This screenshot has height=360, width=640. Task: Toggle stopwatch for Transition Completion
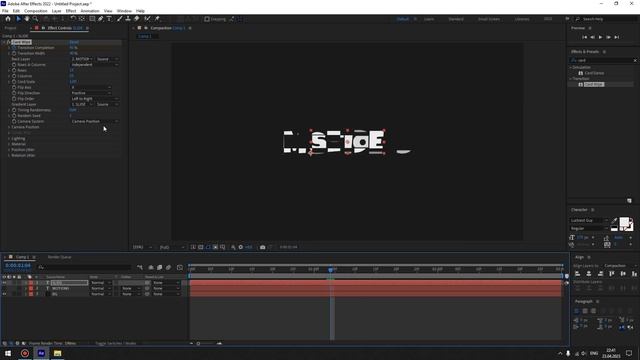[x=14, y=48]
